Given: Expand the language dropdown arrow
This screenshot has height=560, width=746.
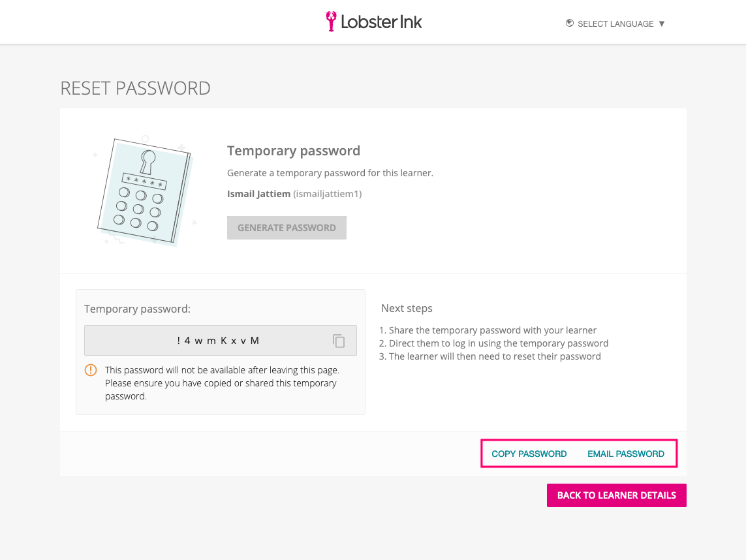Looking at the screenshot, I should click(x=661, y=23).
